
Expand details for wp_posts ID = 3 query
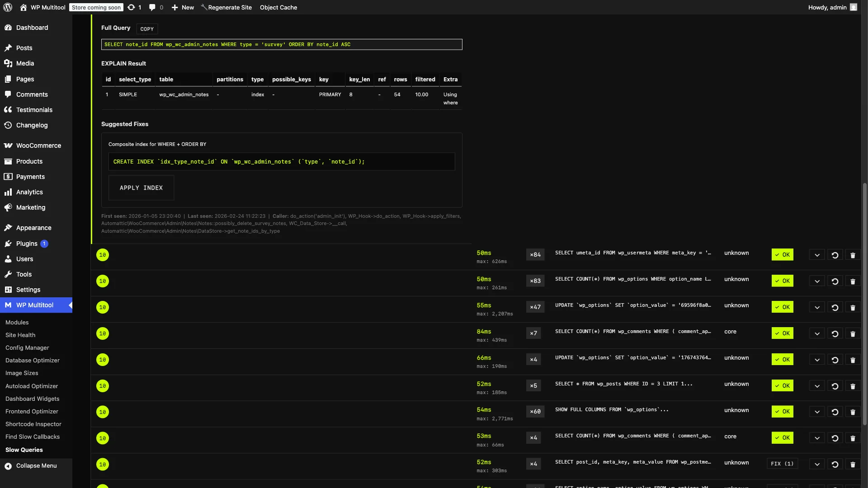817,386
